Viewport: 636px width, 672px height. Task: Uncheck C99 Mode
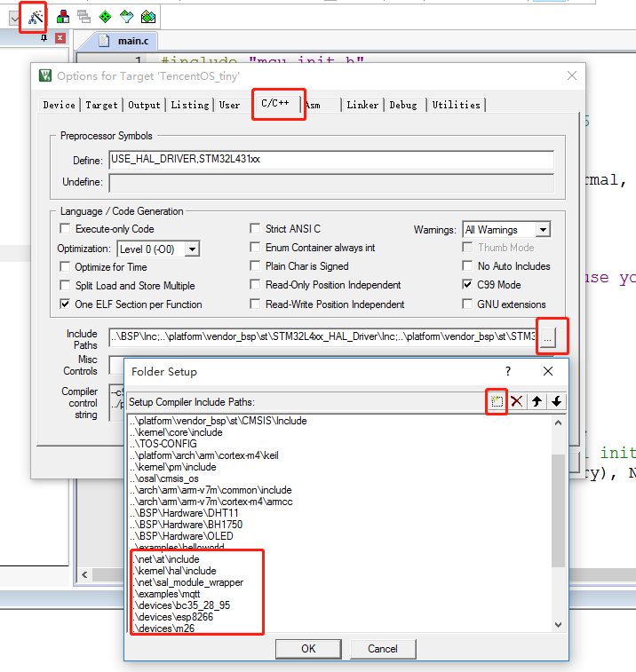tap(467, 285)
